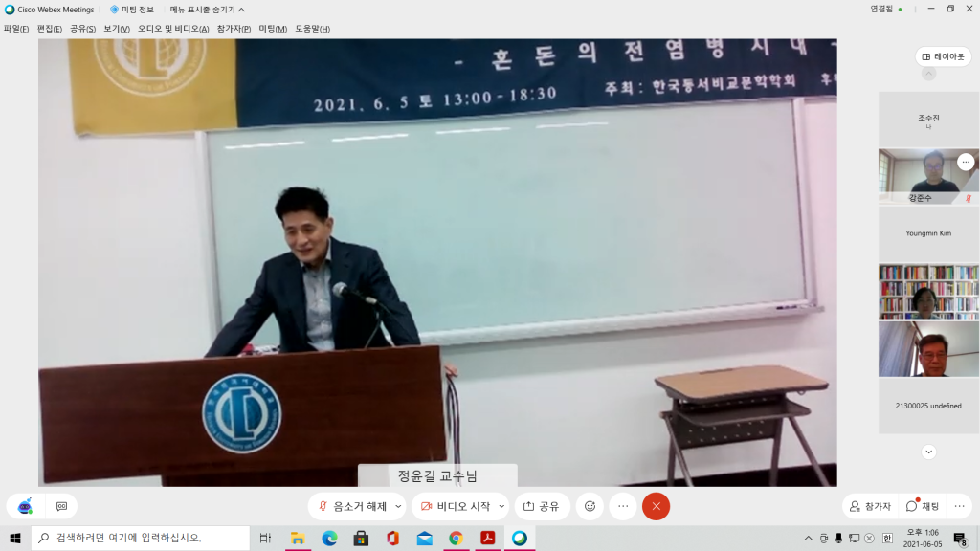
Task: Open Google Chrome from the taskbar
Action: point(456,539)
